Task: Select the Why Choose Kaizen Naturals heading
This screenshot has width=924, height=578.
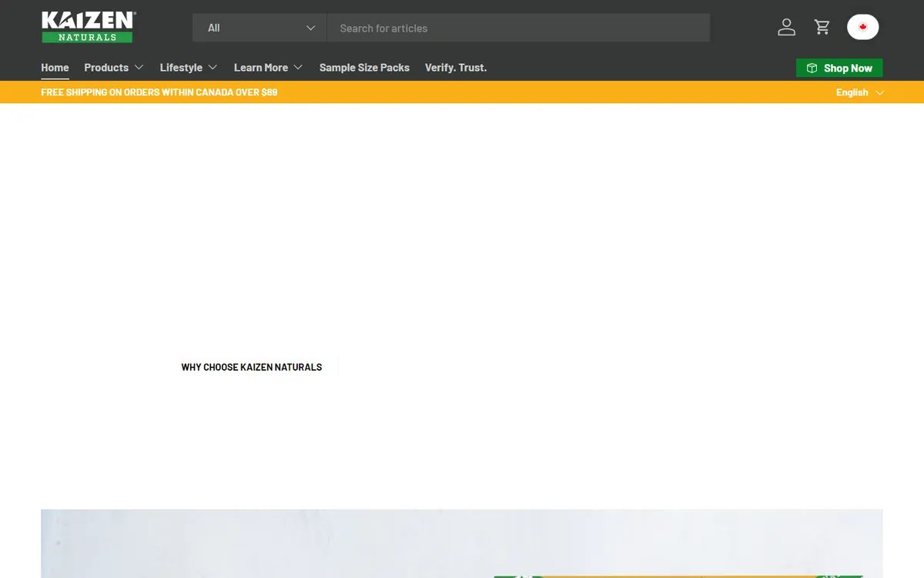Action: click(x=252, y=368)
